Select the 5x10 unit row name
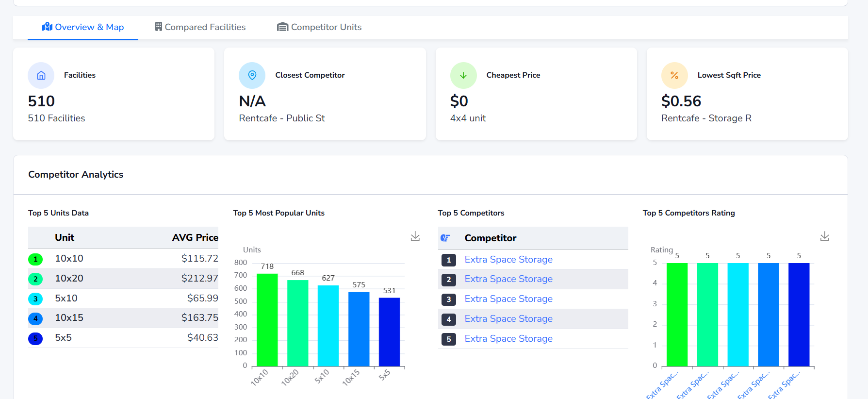The width and height of the screenshot is (868, 399). pos(66,298)
